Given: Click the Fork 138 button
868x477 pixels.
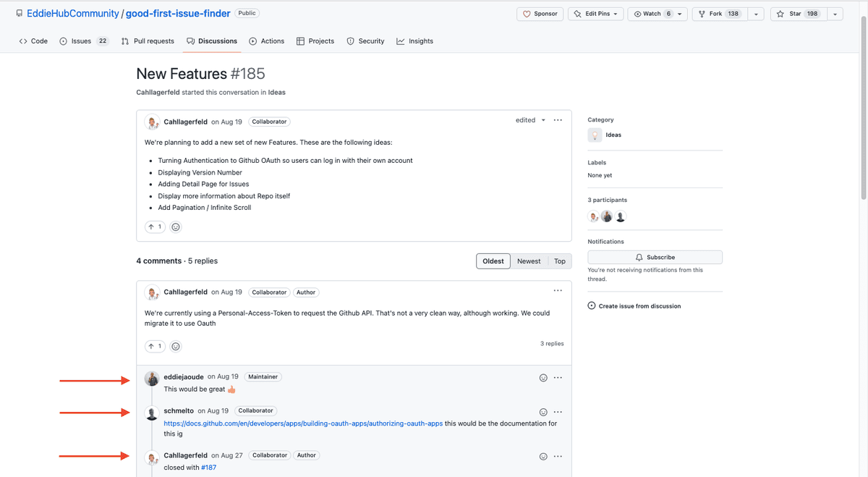Looking at the screenshot, I should pyautogui.click(x=719, y=14).
